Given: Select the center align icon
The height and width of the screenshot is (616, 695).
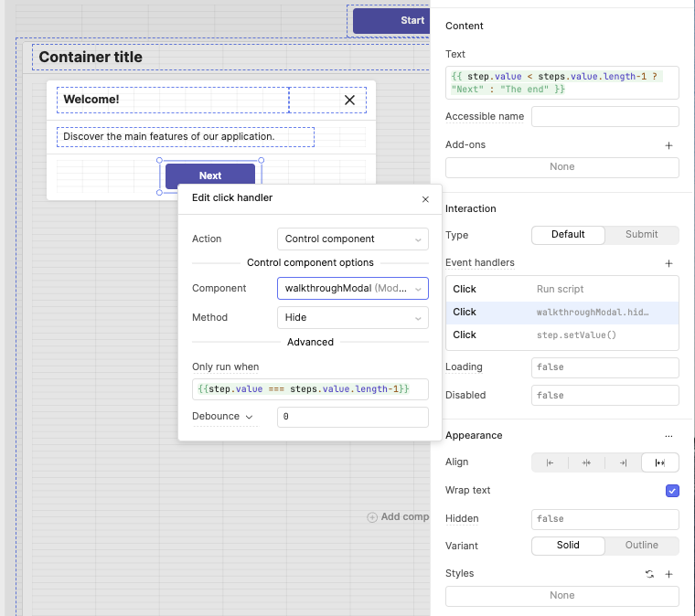Looking at the screenshot, I should point(586,462).
